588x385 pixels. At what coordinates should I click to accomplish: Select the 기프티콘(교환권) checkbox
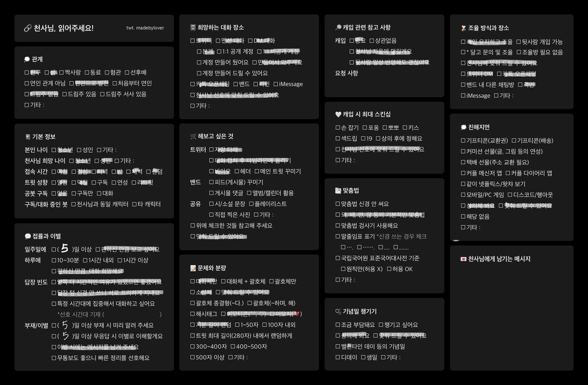pyautogui.click(x=463, y=141)
